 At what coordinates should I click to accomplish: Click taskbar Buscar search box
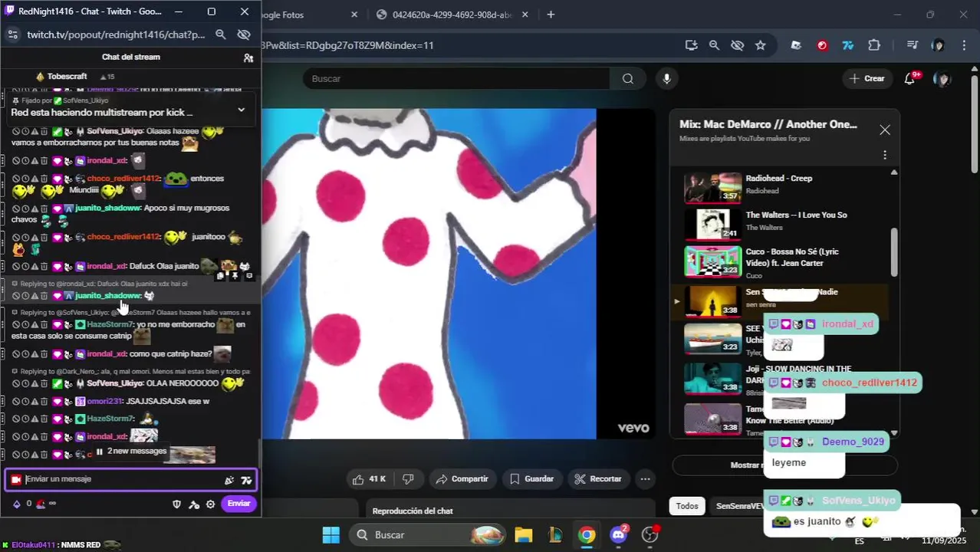tap(428, 534)
